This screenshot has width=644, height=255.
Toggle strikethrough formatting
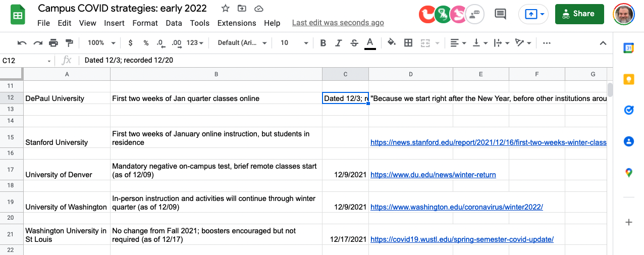tap(354, 43)
